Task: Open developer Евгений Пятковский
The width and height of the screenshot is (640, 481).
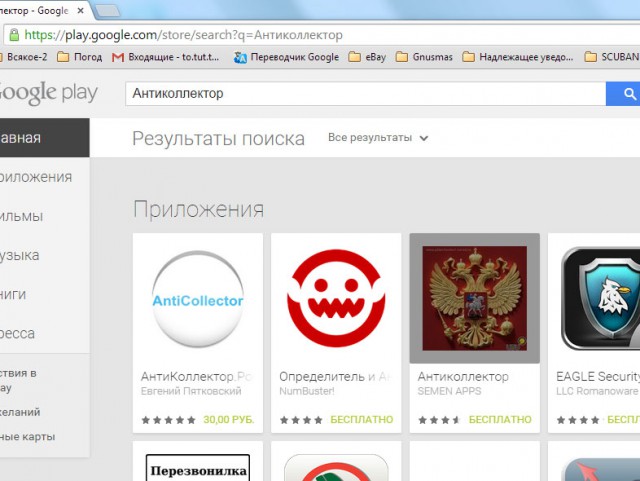Action: (x=191, y=391)
